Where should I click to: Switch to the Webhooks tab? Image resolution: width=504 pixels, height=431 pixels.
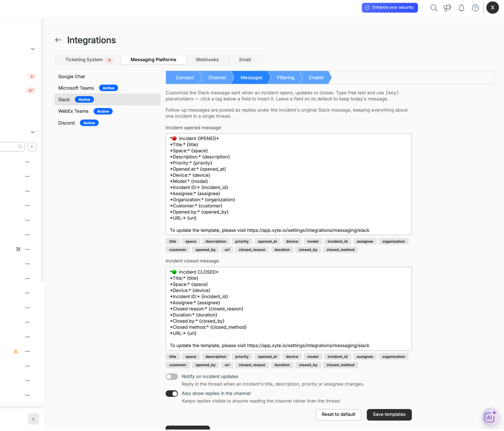pyautogui.click(x=207, y=60)
